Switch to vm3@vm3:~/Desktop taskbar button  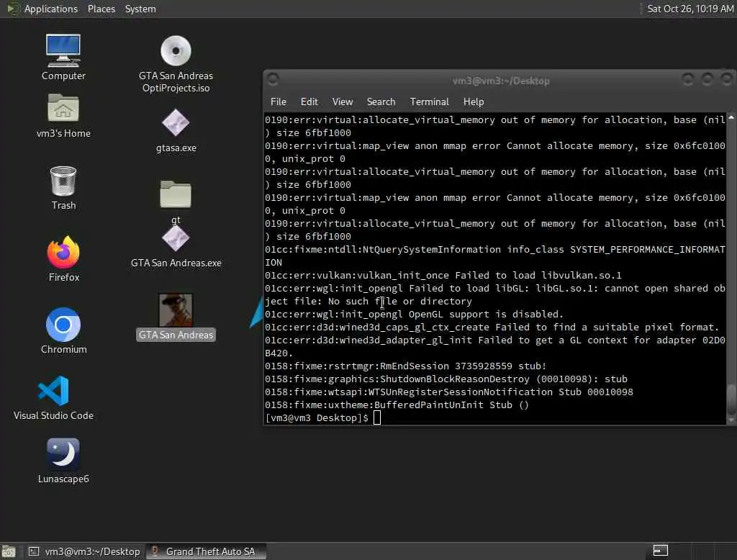coord(85,551)
